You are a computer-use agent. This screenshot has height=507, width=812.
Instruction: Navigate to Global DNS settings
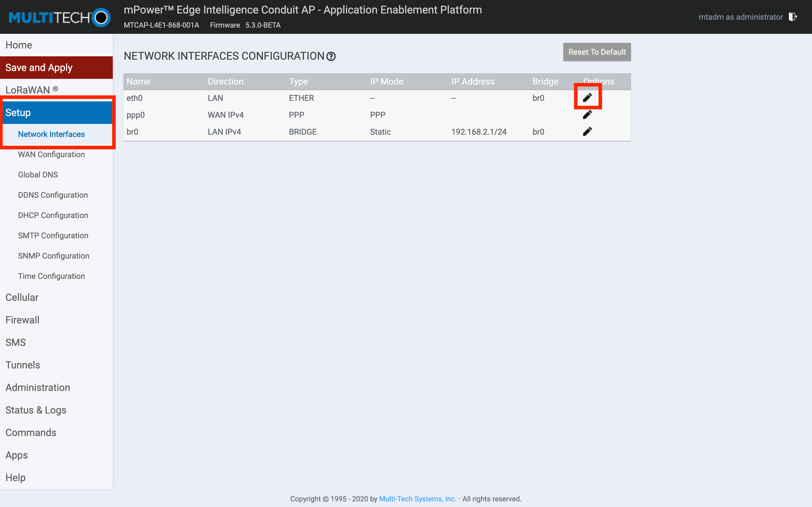[x=37, y=174]
